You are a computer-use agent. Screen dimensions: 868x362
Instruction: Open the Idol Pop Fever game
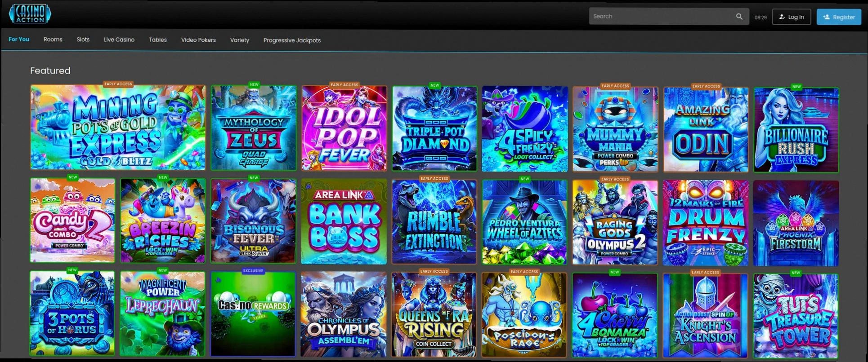[345, 128]
